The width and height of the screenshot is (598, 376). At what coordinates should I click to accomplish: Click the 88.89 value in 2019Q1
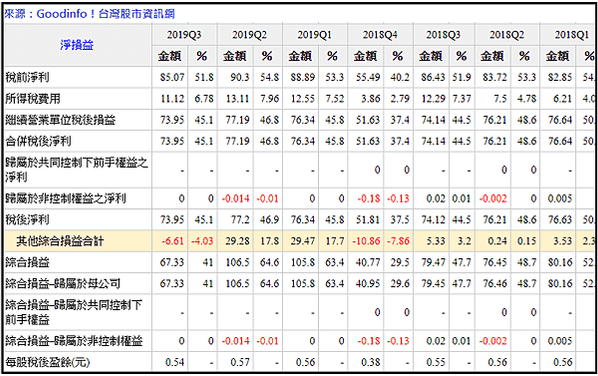click(302, 77)
